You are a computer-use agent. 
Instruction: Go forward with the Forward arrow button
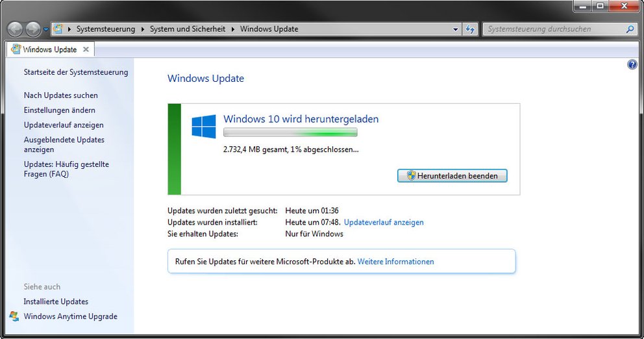[x=33, y=29]
